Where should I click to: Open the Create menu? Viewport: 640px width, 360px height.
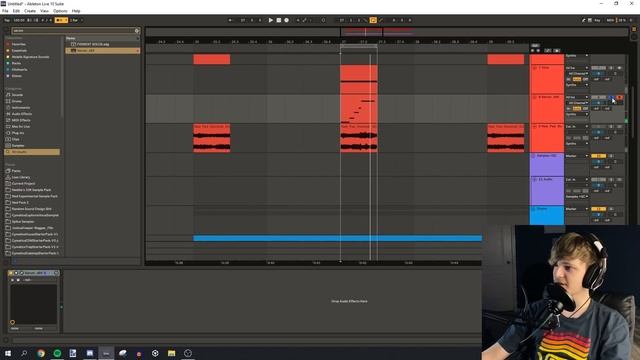(x=30, y=11)
